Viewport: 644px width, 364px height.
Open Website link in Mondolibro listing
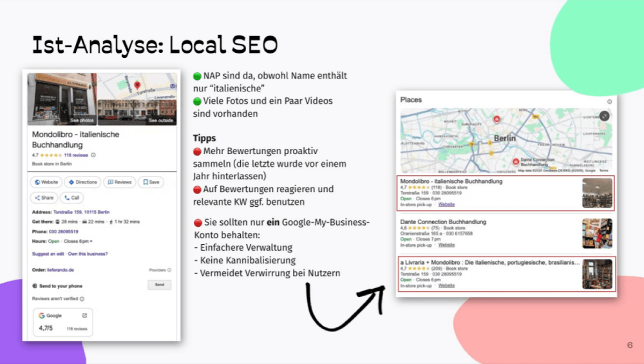[x=446, y=204]
